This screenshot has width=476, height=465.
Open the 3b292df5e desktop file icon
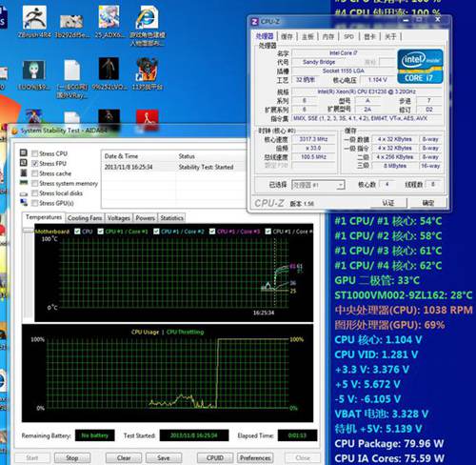[71, 21]
